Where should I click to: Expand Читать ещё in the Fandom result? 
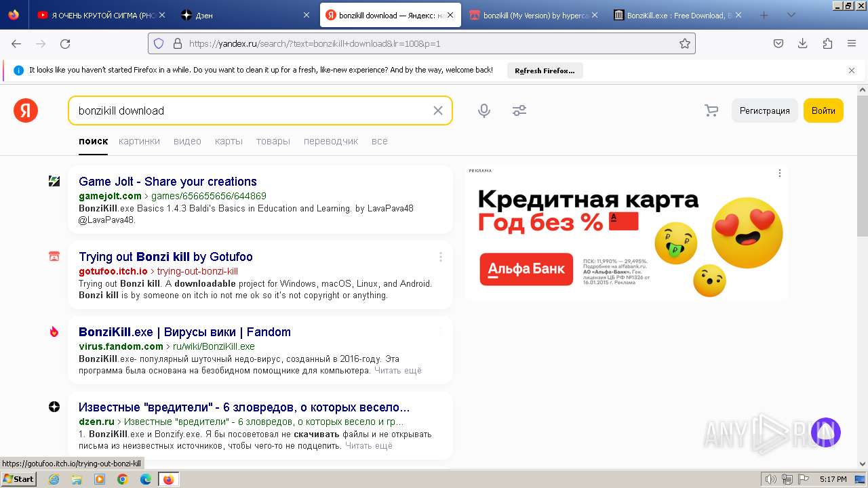[398, 371]
